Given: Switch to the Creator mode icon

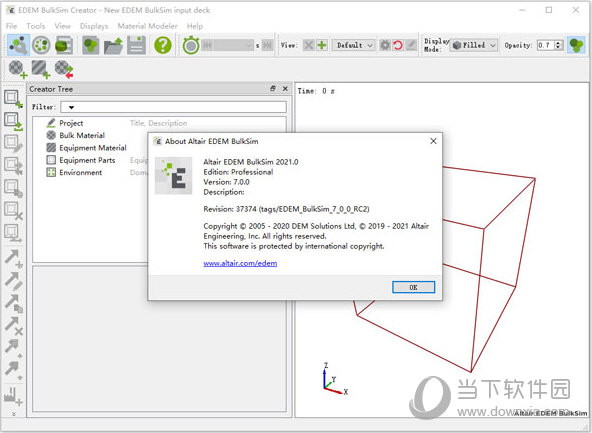Looking at the screenshot, I should [18, 45].
